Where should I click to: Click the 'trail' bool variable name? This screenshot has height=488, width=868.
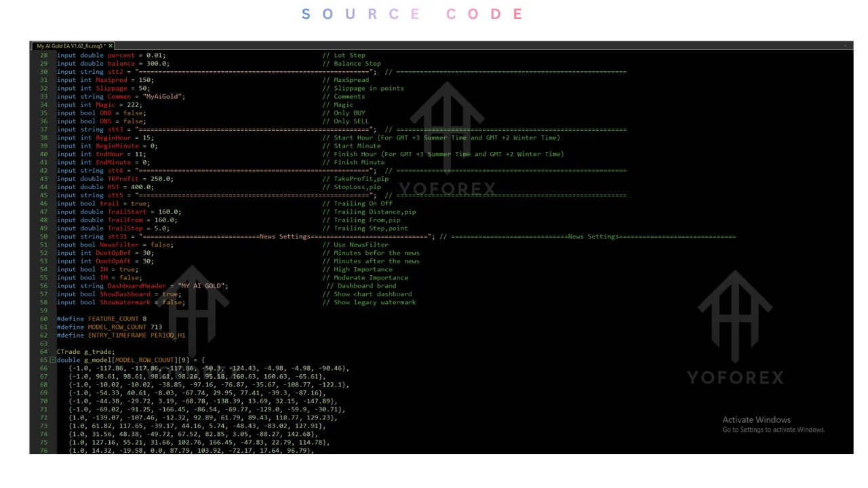pyautogui.click(x=109, y=203)
